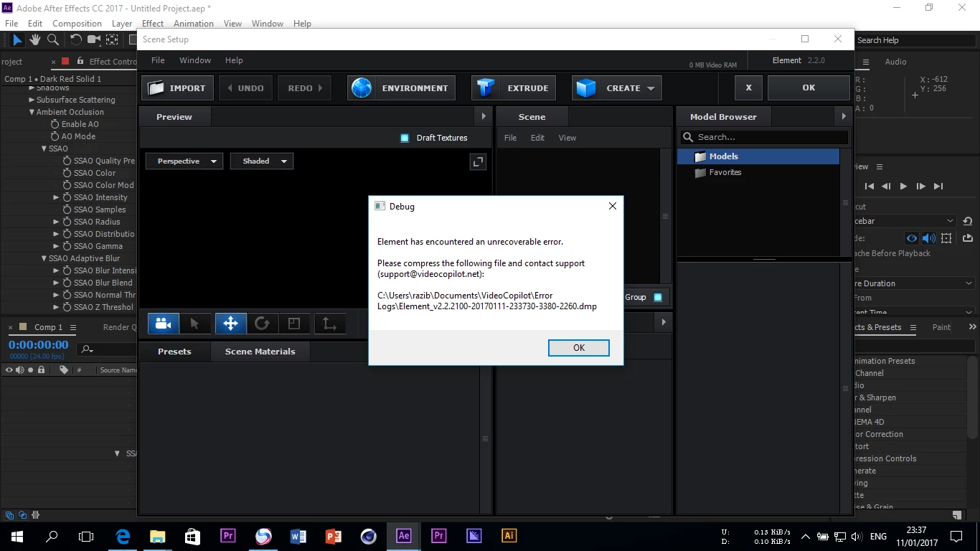Image resolution: width=980 pixels, height=551 pixels.
Task: Click the EXTRUDE button
Action: (x=514, y=88)
